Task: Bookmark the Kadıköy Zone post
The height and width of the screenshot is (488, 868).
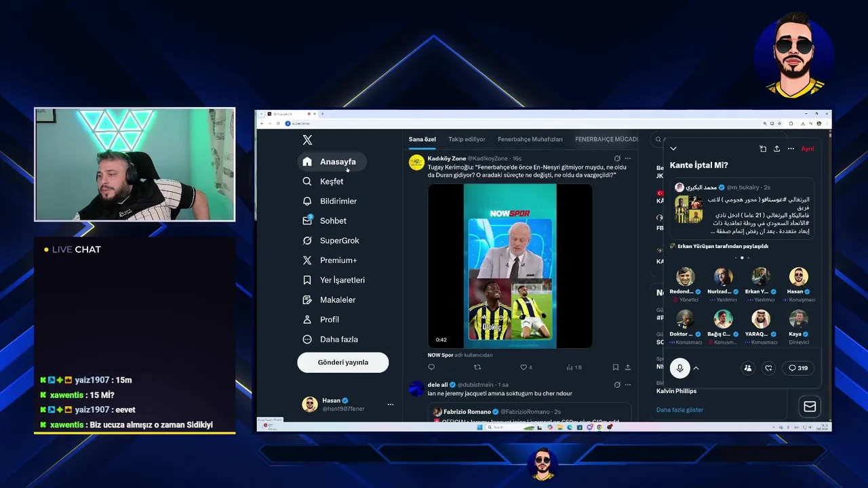Action: pos(616,367)
